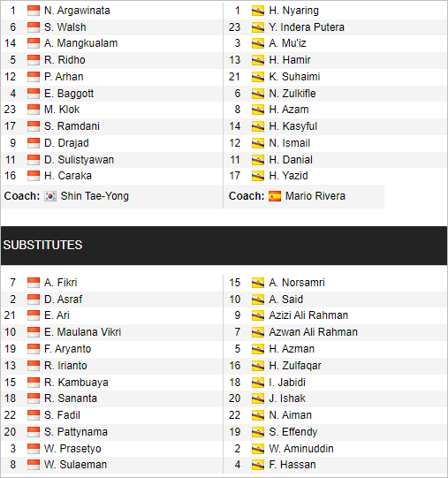
Task: Open player M. Klok
Action: coord(62,110)
